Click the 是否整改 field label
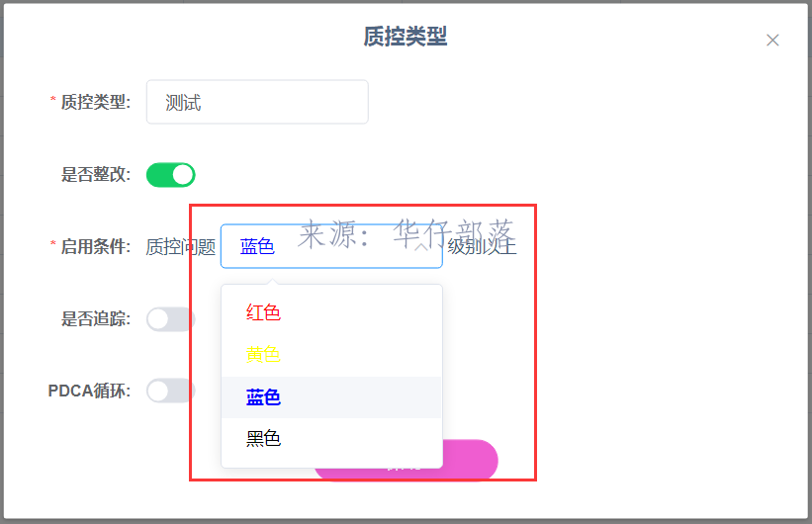812x524 pixels. click(96, 175)
